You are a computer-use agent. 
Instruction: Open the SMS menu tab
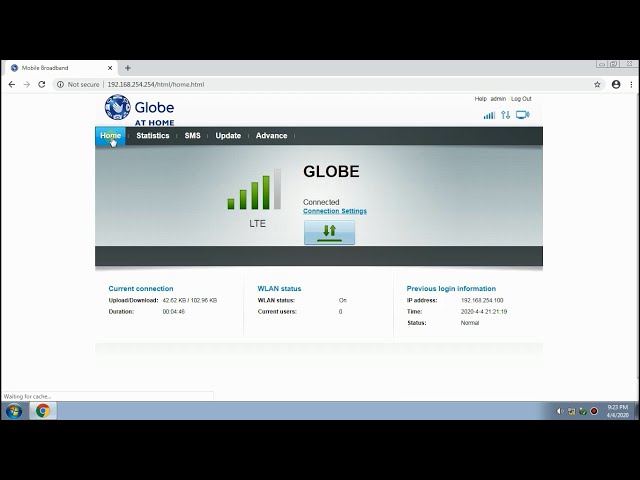(192, 136)
